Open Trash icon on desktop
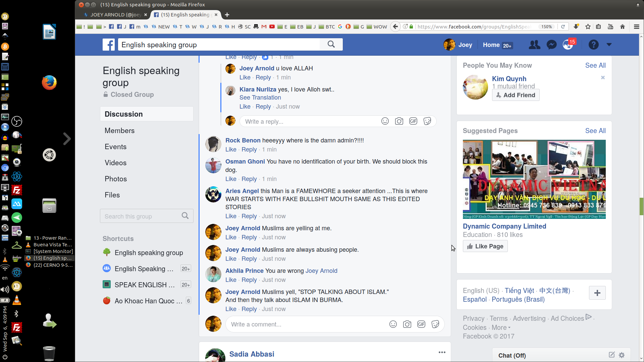 [x=49, y=353]
